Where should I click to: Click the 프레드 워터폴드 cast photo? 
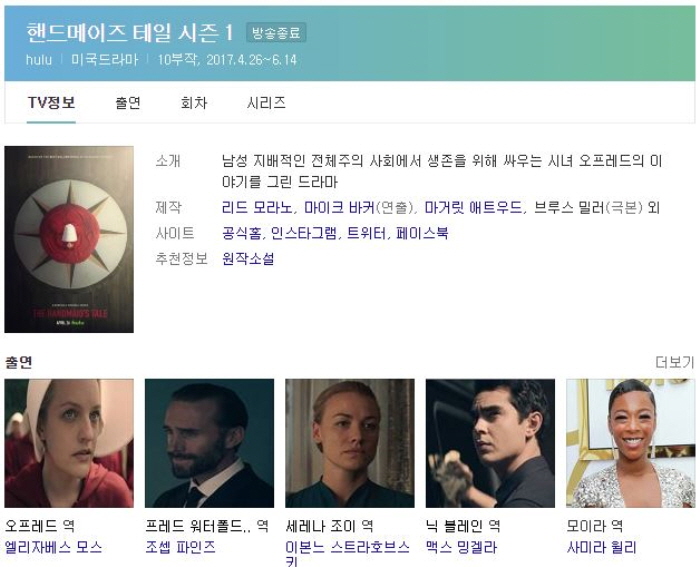[x=209, y=443]
